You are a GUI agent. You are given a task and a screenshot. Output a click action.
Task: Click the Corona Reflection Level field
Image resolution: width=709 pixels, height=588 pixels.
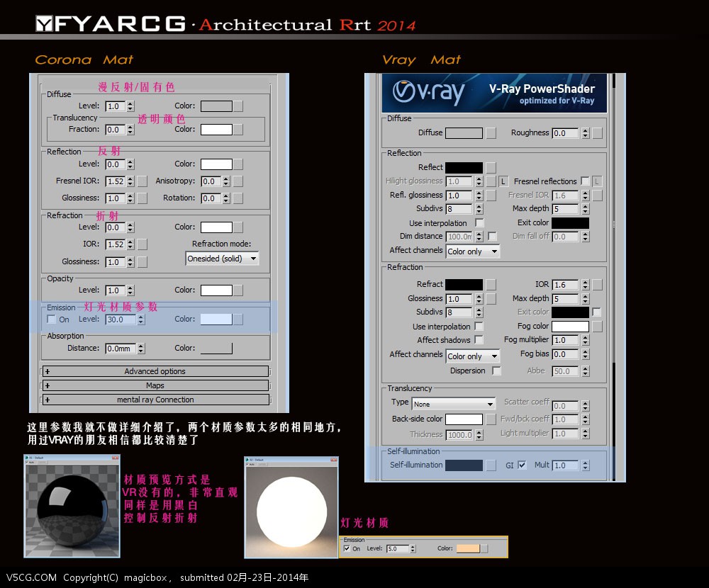coord(116,164)
